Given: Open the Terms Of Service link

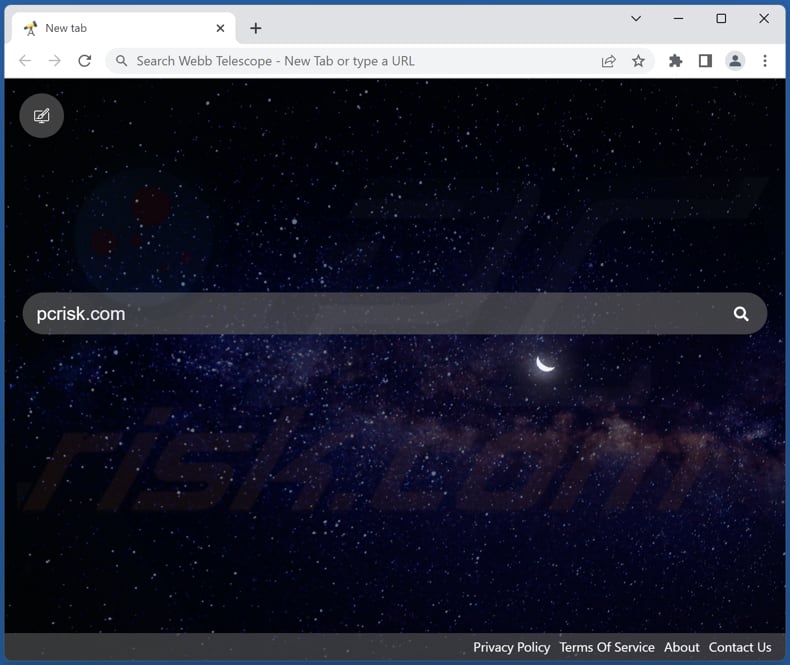Looking at the screenshot, I should click(607, 647).
